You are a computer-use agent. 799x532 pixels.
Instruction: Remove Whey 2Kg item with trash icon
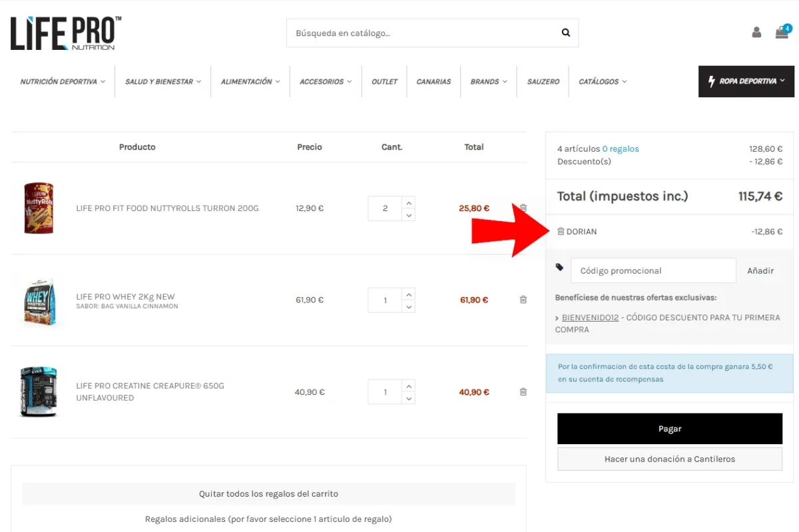523,300
